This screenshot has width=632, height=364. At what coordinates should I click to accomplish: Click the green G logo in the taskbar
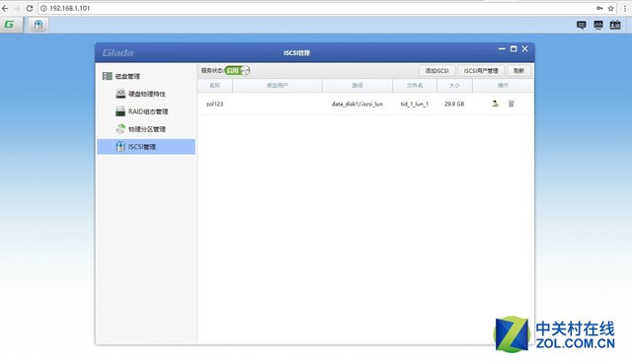pyautogui.click(x=9, y=25)
